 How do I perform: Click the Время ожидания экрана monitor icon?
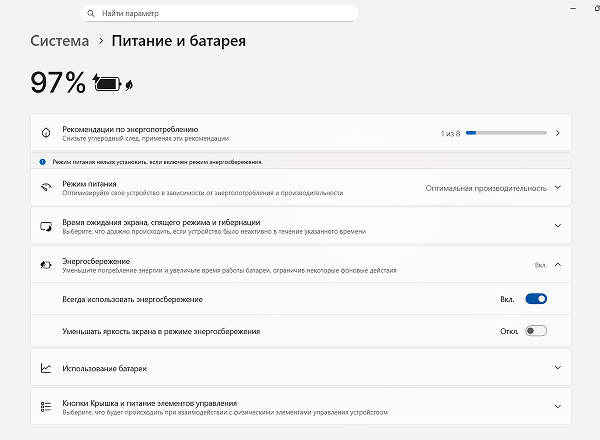(x=45, y=226)
